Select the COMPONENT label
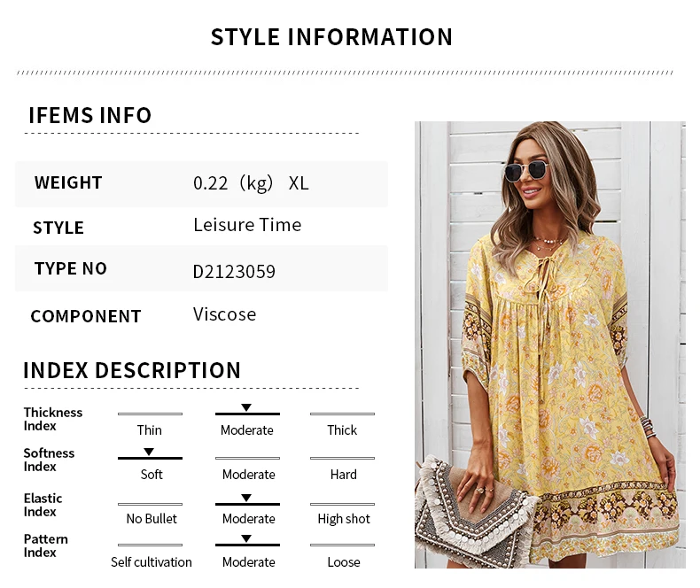This screenshot has height=588, width=700. pos(86,316)
